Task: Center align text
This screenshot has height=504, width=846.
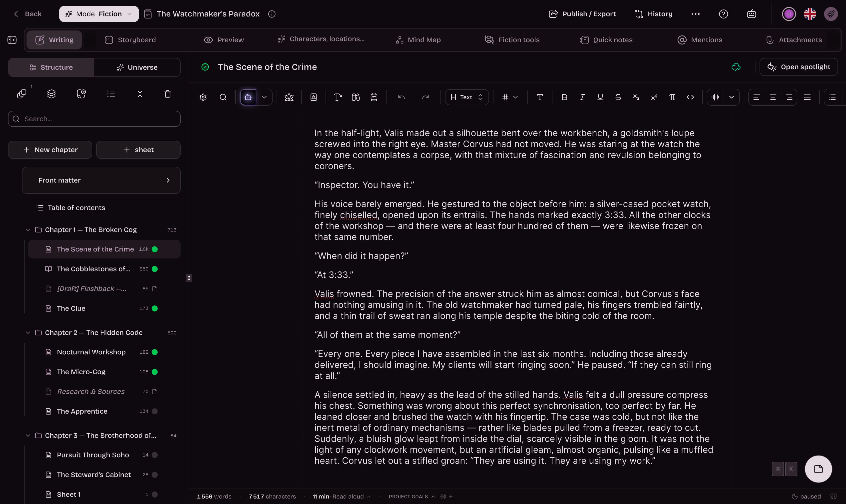Action: 773,97
